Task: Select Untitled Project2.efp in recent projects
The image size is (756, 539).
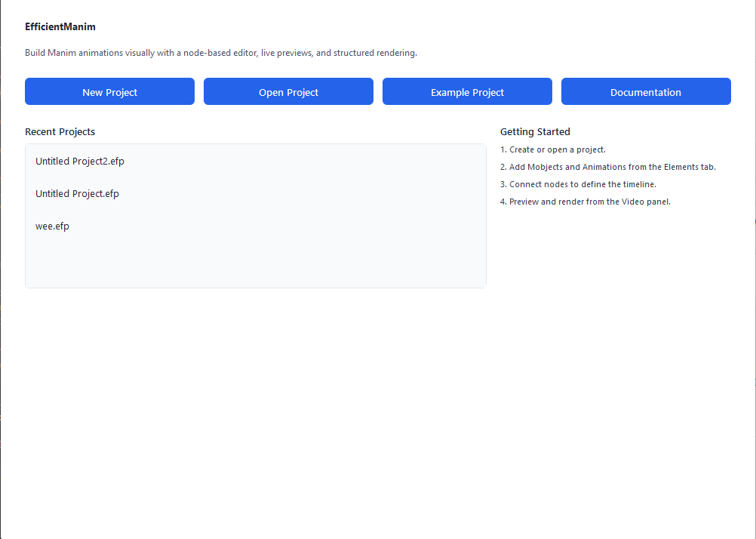Action: (256, 161)
